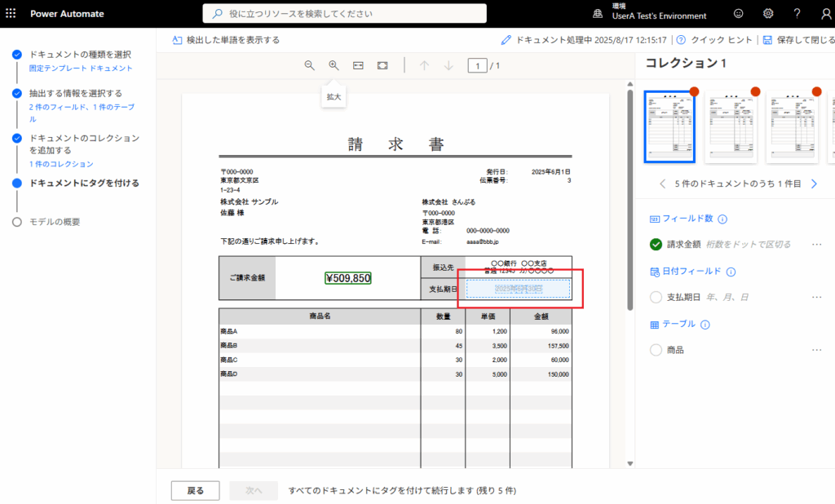Click the pencil rename icon beside ドキュメント処理中

(506, 40)
